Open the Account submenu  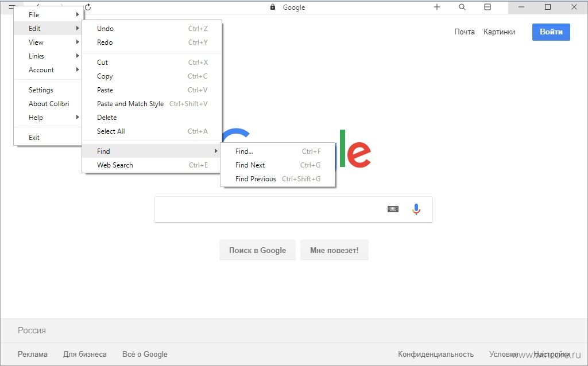pos(48,70)
